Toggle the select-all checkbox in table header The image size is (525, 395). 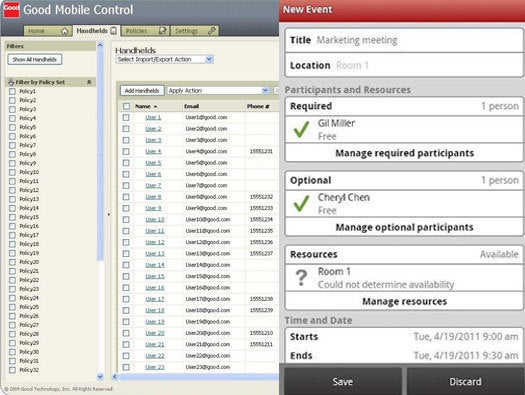126,106
